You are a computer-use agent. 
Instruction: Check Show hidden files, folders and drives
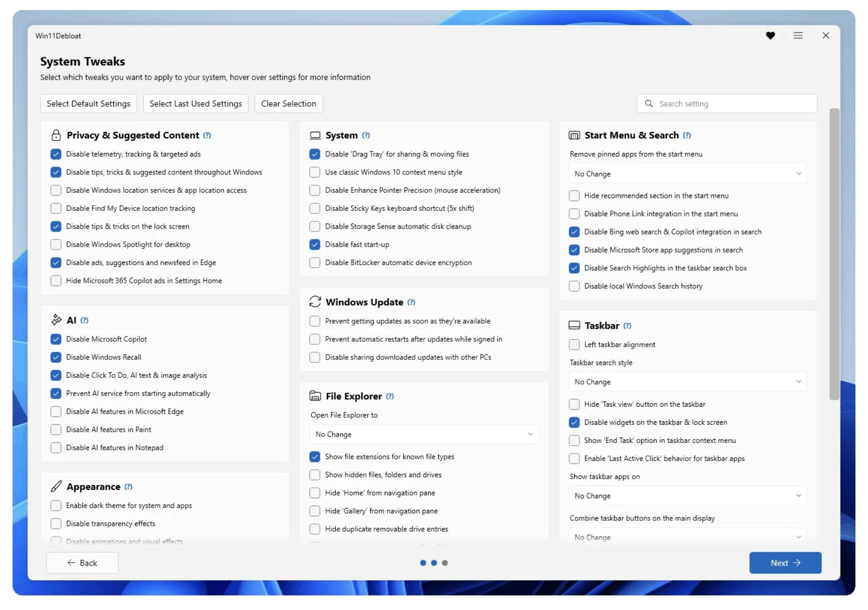click(x=315, y=475)
